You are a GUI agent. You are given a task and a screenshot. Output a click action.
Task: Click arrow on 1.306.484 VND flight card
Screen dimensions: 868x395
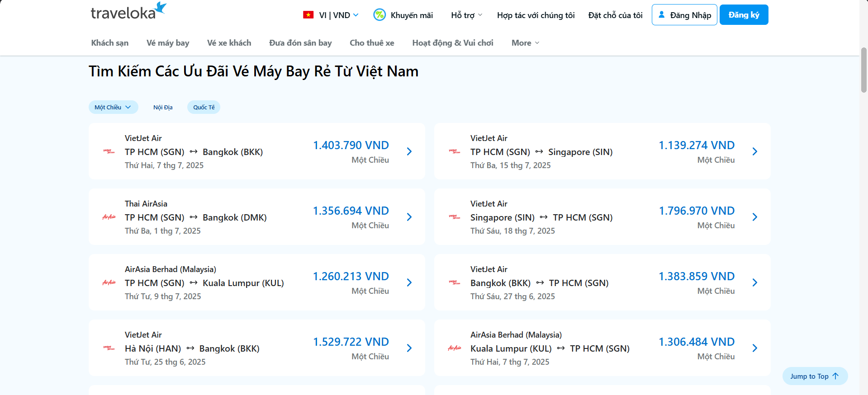[755, 348]
